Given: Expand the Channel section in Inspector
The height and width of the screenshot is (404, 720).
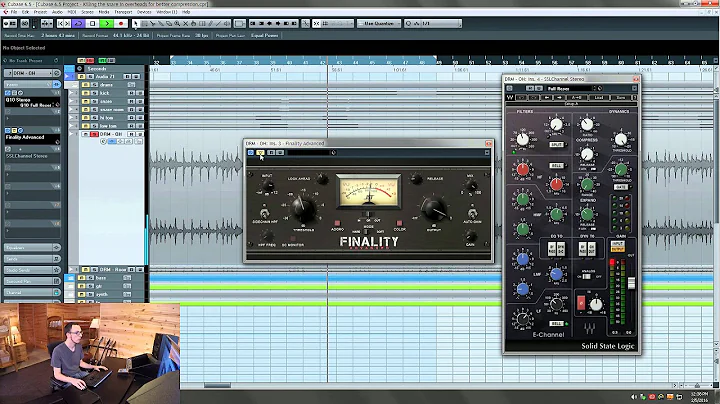Looking at the screenshot, I should [32, 292].
